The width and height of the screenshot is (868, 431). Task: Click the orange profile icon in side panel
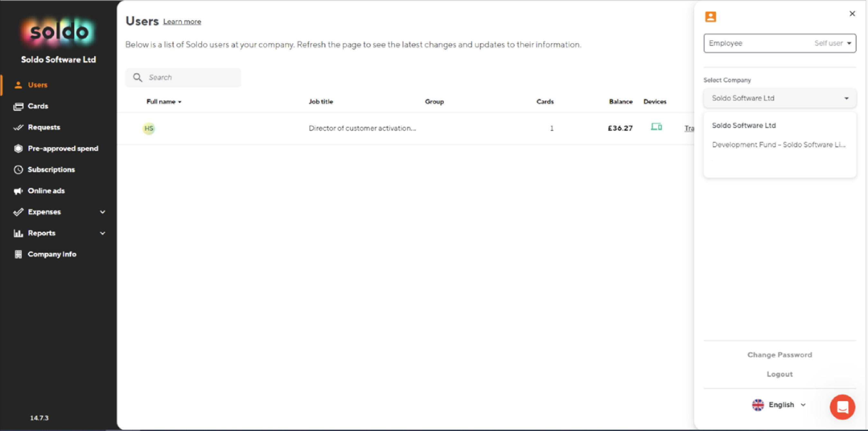click(x=710, y=16)
